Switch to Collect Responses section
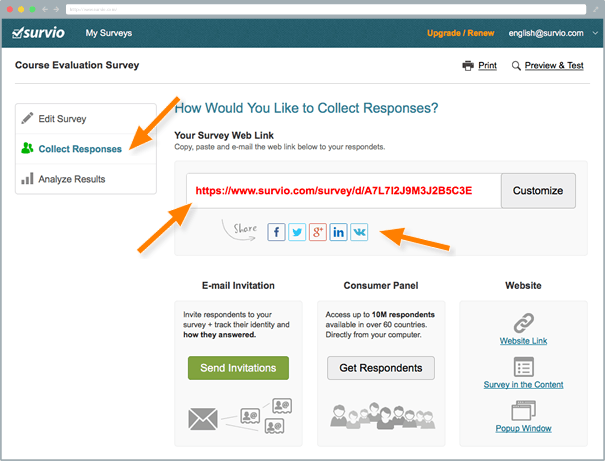 tap(80, 149)
